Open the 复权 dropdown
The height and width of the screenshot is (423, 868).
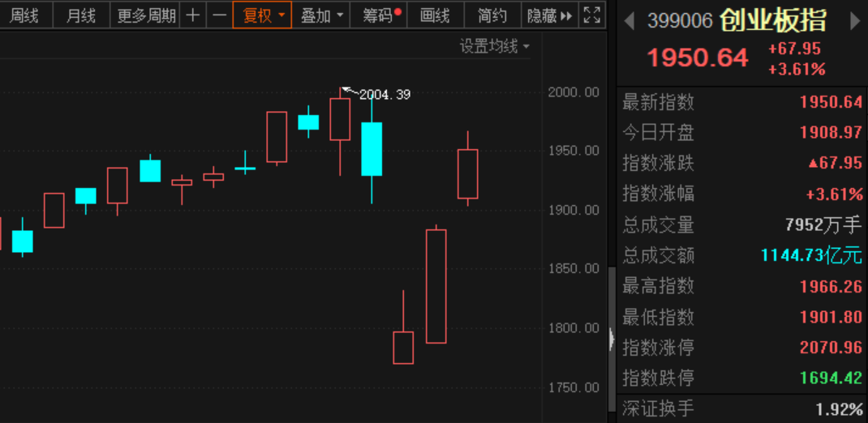[262, 15]
